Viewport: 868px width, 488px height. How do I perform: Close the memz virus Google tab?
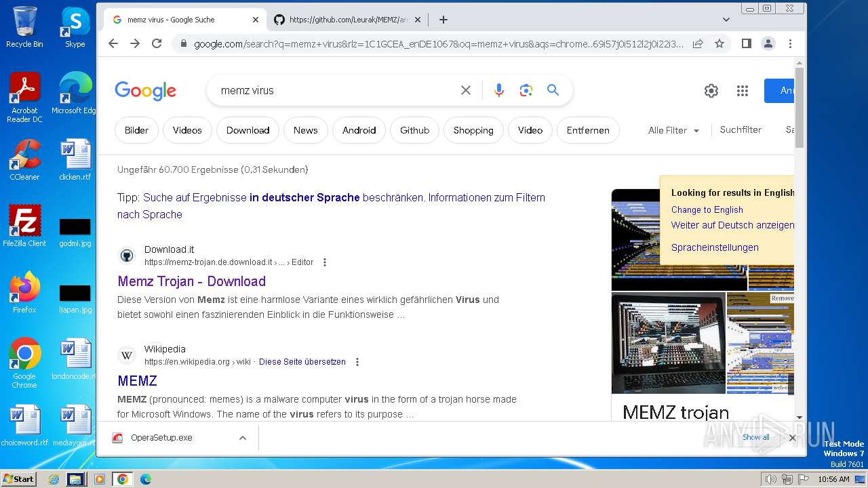[256, 20]
